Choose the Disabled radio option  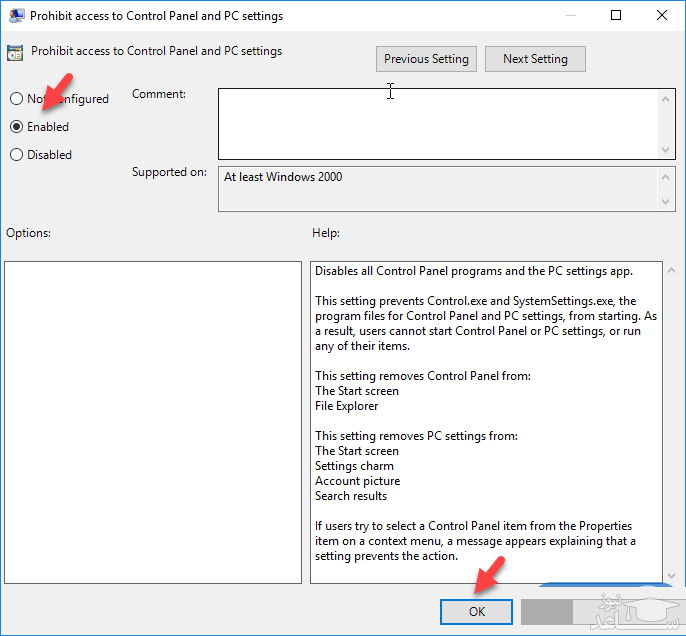pos(16,155)
